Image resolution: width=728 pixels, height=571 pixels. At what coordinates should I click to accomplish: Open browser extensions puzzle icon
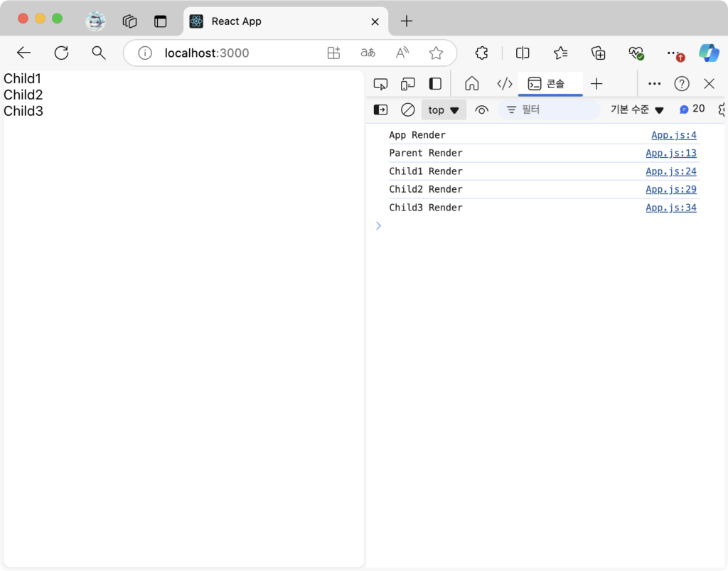481,53
